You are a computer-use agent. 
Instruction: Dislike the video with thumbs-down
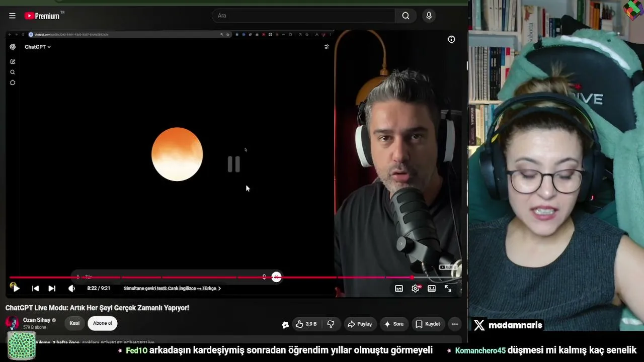click(331, 324)
